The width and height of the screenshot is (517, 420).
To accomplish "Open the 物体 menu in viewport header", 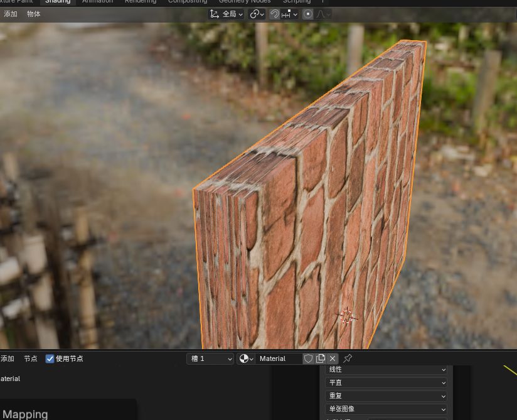I will (34, 14).
